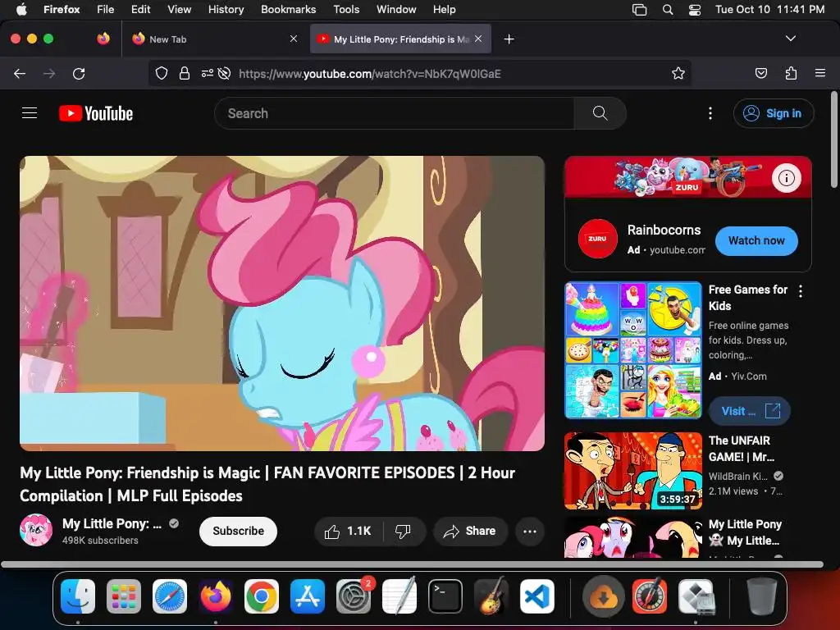The height and width of the screenshot is (630, 840).
Task: Click the YouTube search magnifier button
Action: point(600,113)
